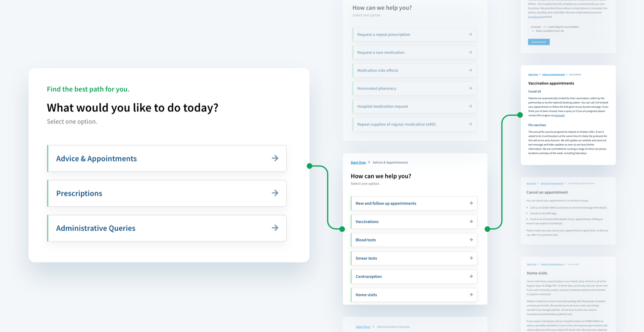Click the arrow on the Blood tests row

(x=471, y=240)
